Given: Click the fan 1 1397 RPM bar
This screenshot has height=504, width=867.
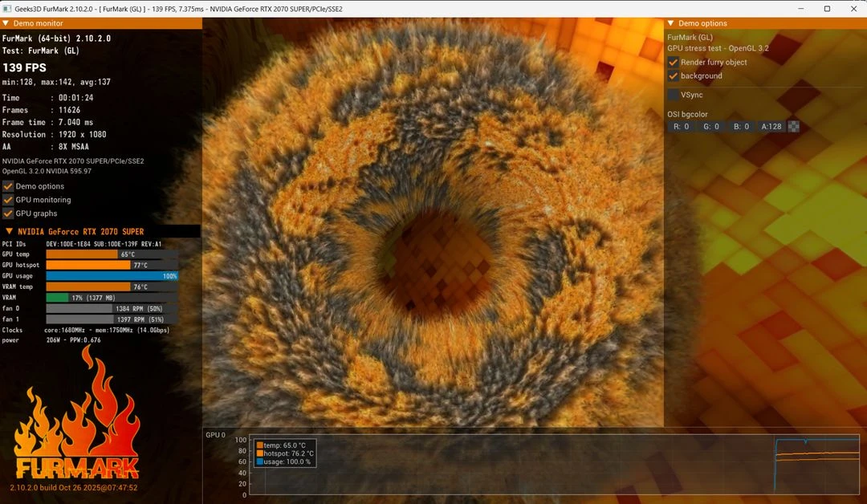Looking at the screenshot, I should coord(112,319).
